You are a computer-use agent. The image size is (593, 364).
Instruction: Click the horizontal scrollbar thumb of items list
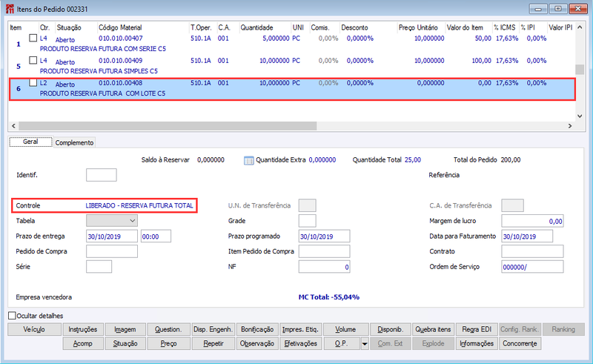pyautogui.click(x=168, y=126)
